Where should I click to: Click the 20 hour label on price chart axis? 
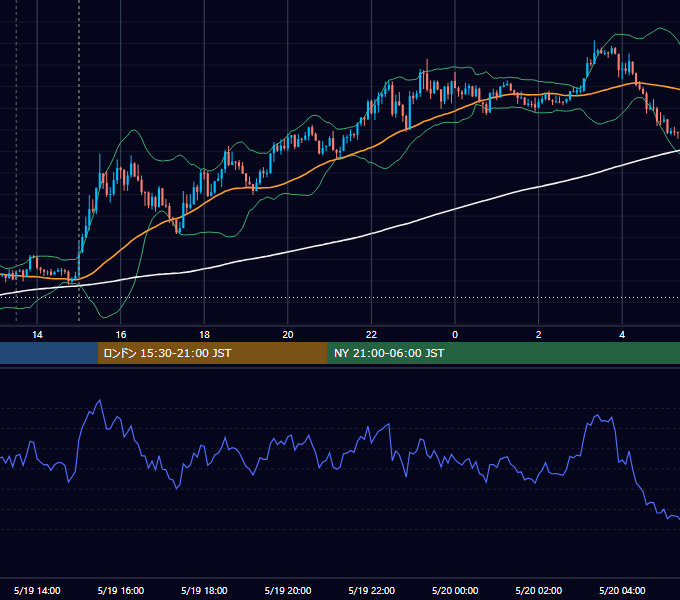click(288, 335)
